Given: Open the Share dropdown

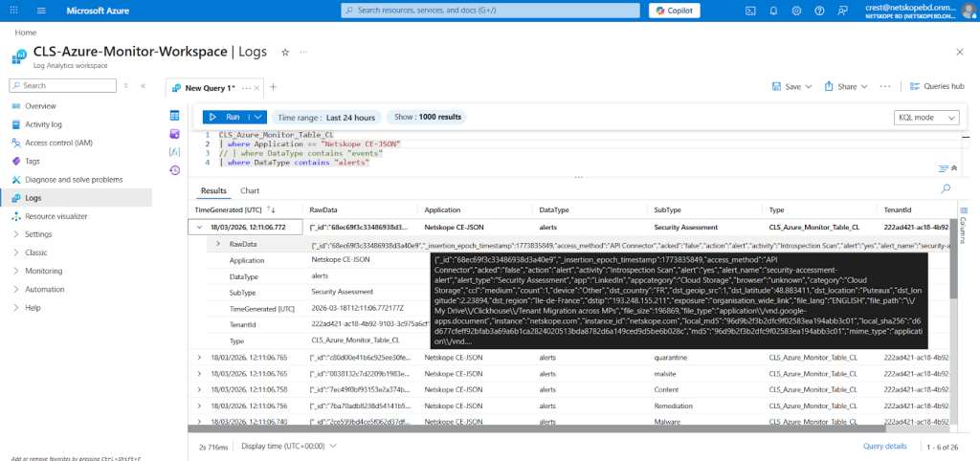Looking at the screenshot, I should pyautogui.click(x=846, y=87).
